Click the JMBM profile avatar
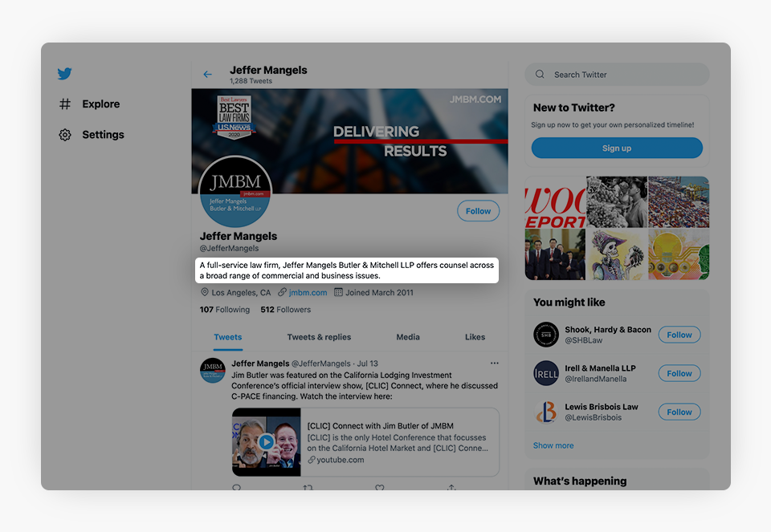The width and height of the screenshot is (771, 532). click(235, 192)
